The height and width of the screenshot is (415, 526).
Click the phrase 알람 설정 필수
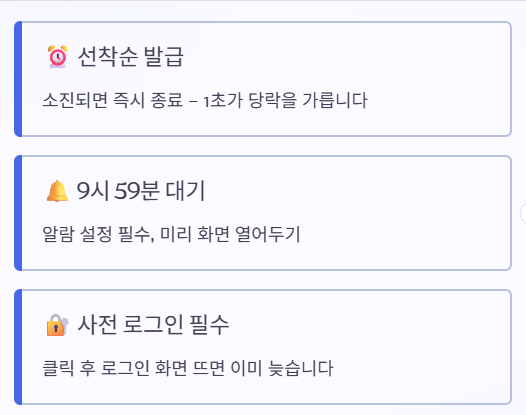pyautogui.click(x=96, y=234)
